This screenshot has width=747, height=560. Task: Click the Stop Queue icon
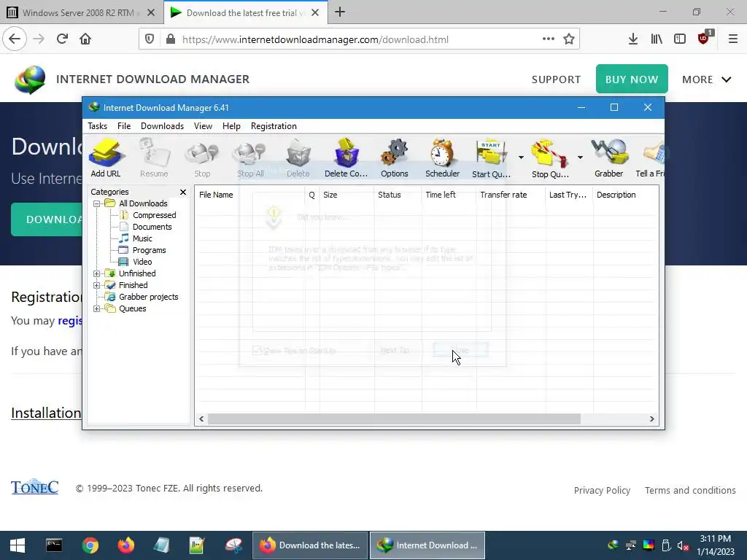click(550, 158)
